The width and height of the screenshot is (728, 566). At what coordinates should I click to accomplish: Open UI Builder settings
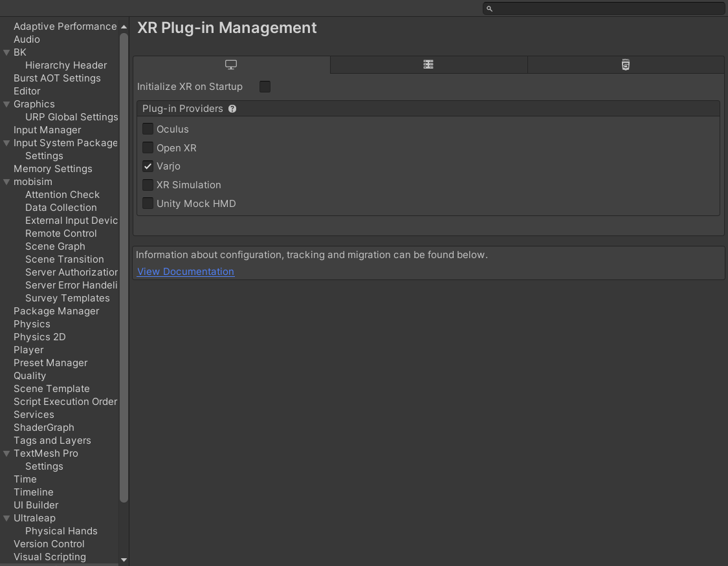point(36,505)
